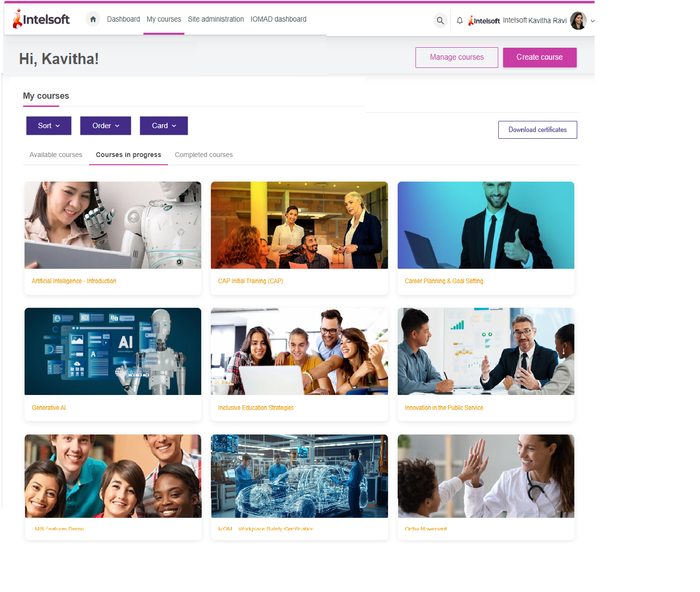Click the Create course button
Viewport: 700px width, 592px height.
(540, 57)
